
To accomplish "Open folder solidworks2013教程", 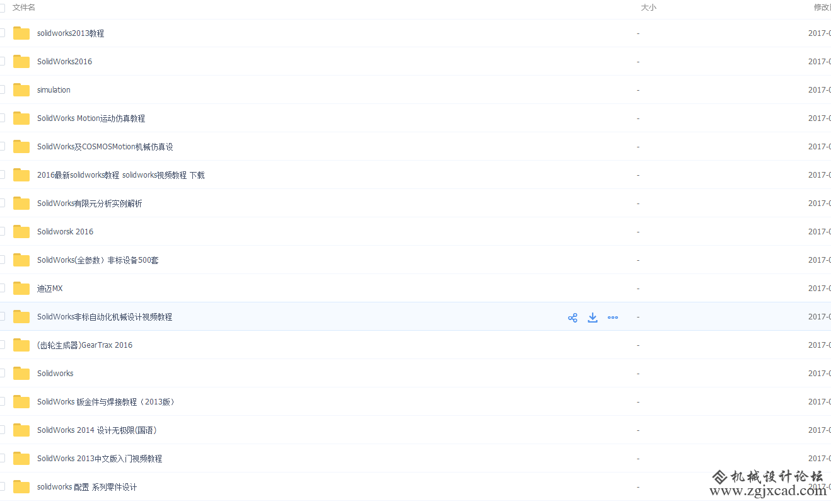I will pos(71,33).
